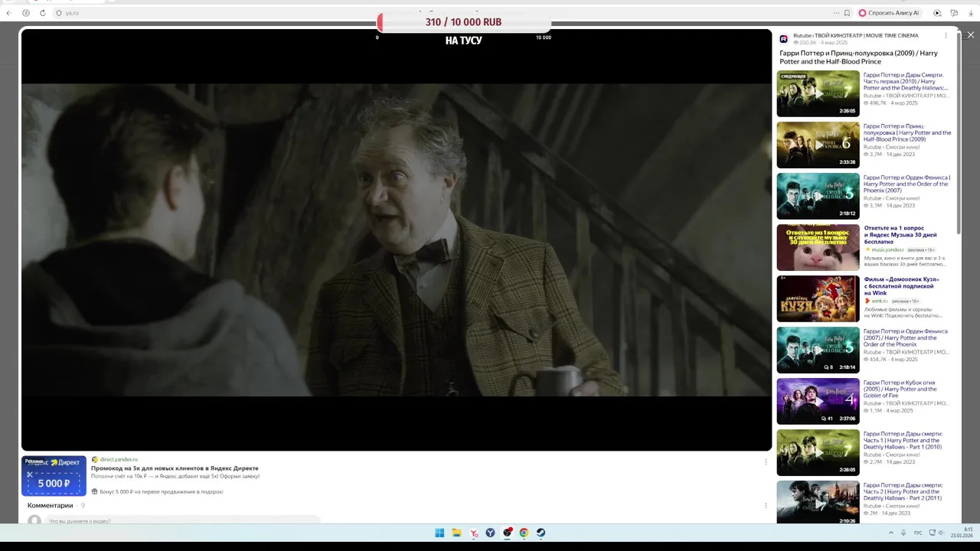Screen dimensions: 980x551
Task: Click the shield icon in the address bar
Action: pos(59,13)
